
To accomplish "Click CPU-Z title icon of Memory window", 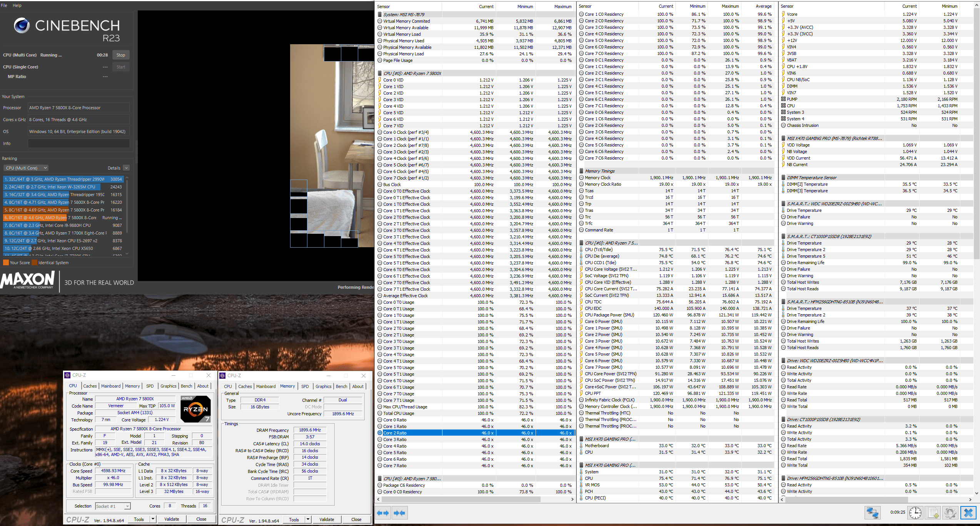I will click(222, 376).
